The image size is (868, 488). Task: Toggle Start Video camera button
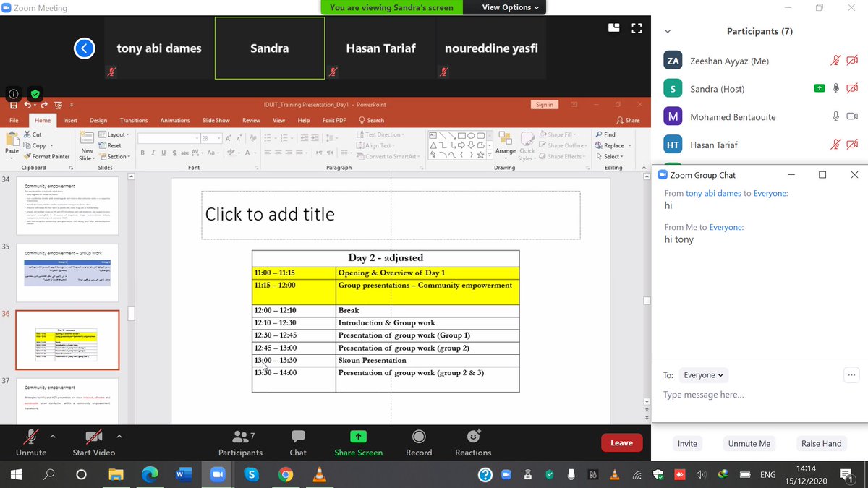pyautogui.click(x=94, y=442)
